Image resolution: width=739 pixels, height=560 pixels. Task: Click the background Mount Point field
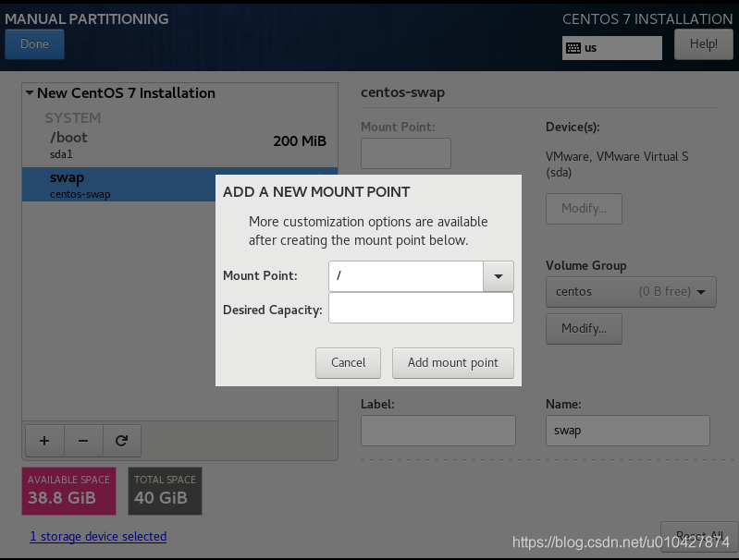406,153
